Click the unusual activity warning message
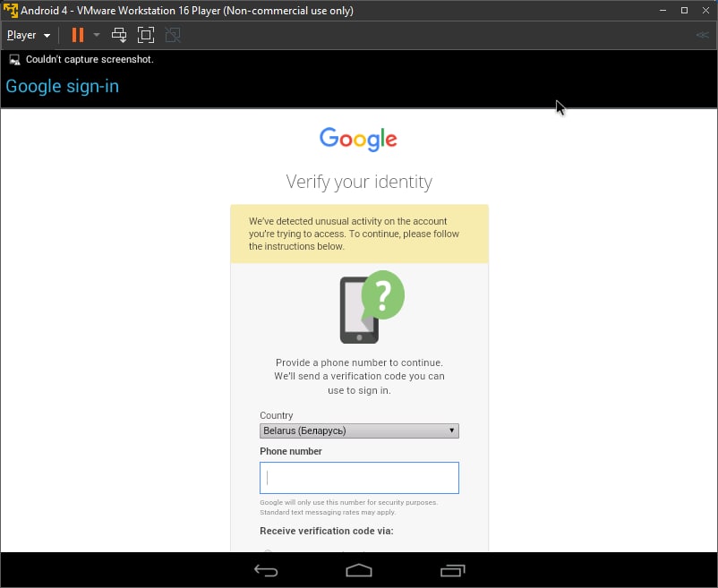This screenshot has height=588, width=718. click(360, 234)
